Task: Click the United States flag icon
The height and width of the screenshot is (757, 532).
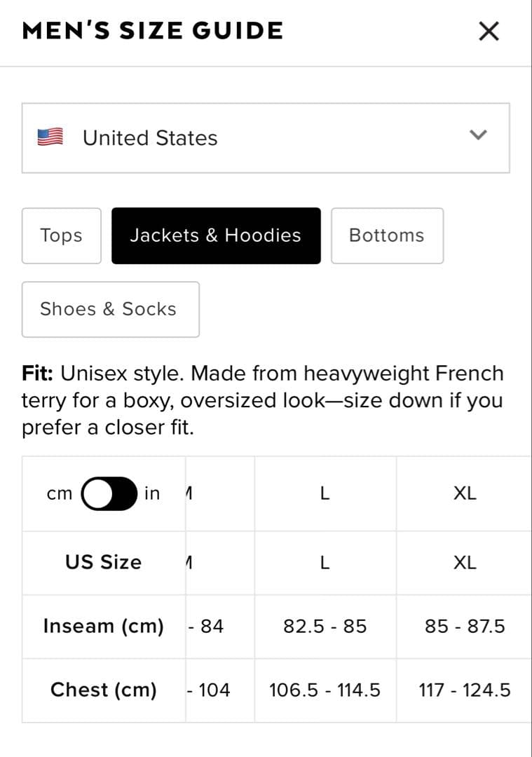Action: [50, 137]
